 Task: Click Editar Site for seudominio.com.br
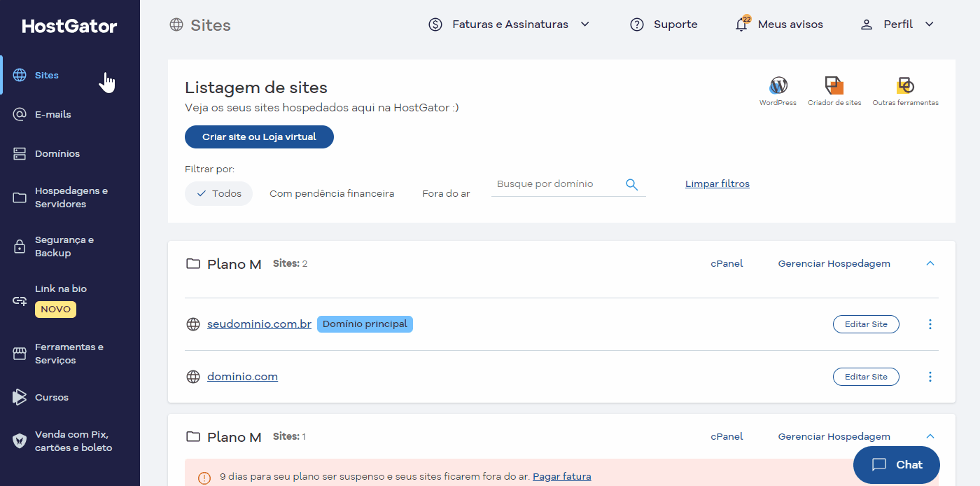click(x=866, y=324)
